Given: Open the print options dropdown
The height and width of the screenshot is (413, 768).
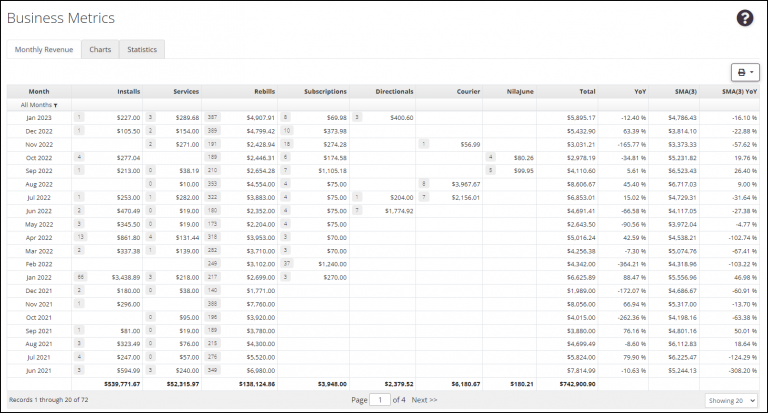Looking at the screenshot, I should (x=746, y=72).
